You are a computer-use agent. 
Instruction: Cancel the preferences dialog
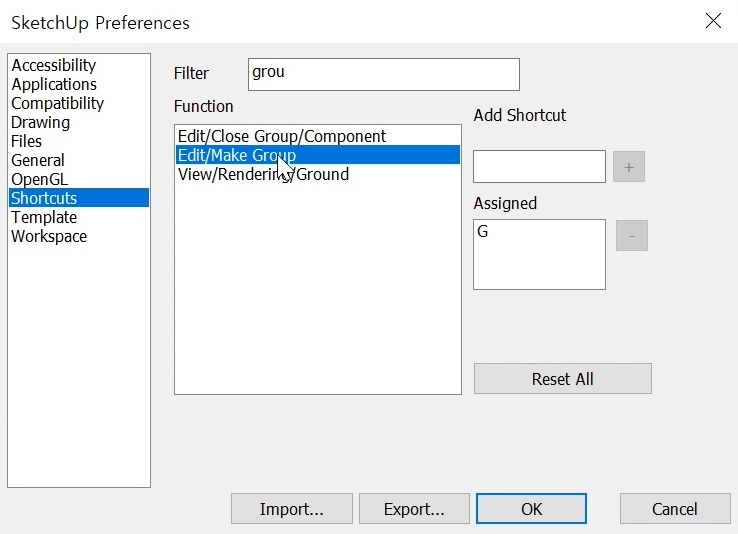pyautogui.click(x=675, y=509)
